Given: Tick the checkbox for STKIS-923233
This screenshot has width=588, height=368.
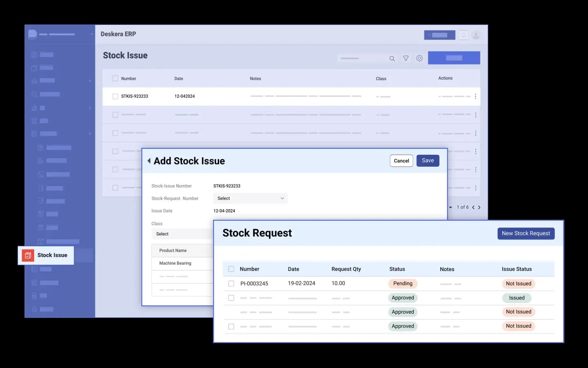Looking at the screenshot, I should pos(115,96).
